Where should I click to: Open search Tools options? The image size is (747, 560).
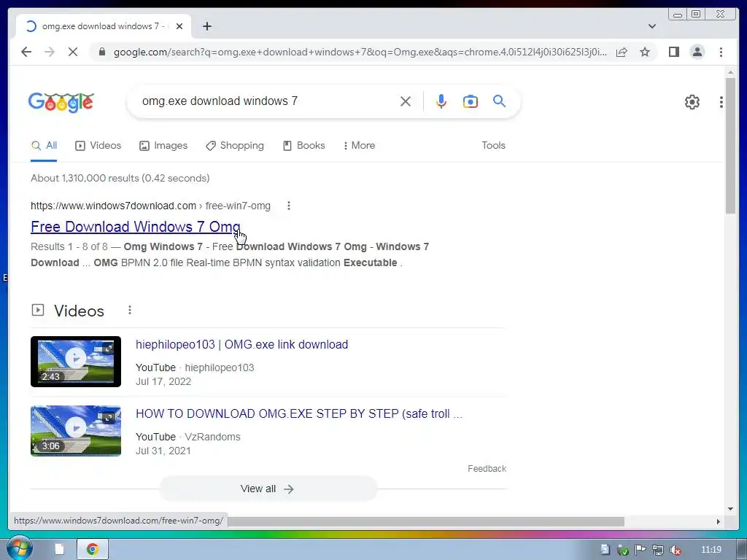point(493,146)
